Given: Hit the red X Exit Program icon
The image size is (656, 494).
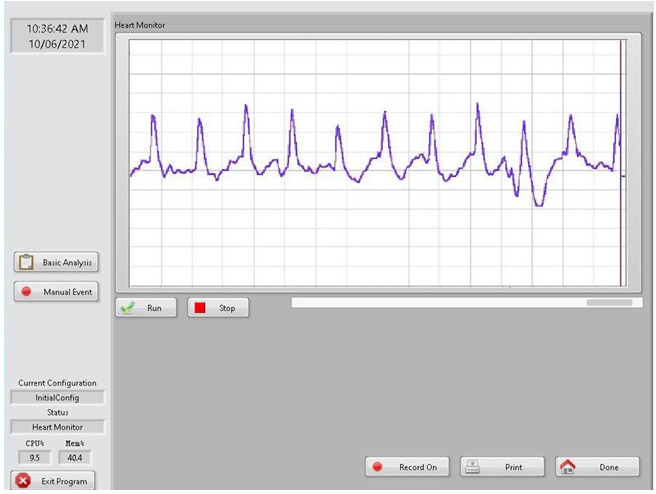Looking at the screenshot, I should click(x=23, y=481).
